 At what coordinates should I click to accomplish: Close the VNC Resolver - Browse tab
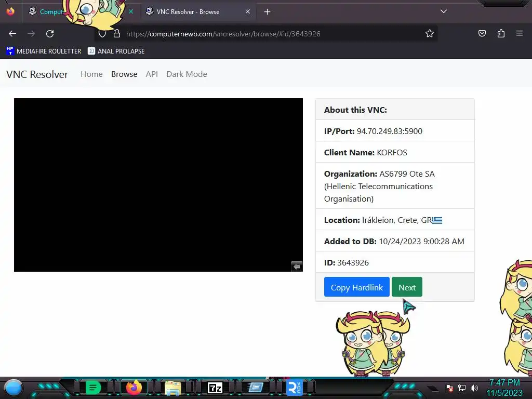[x=248, y=11]
